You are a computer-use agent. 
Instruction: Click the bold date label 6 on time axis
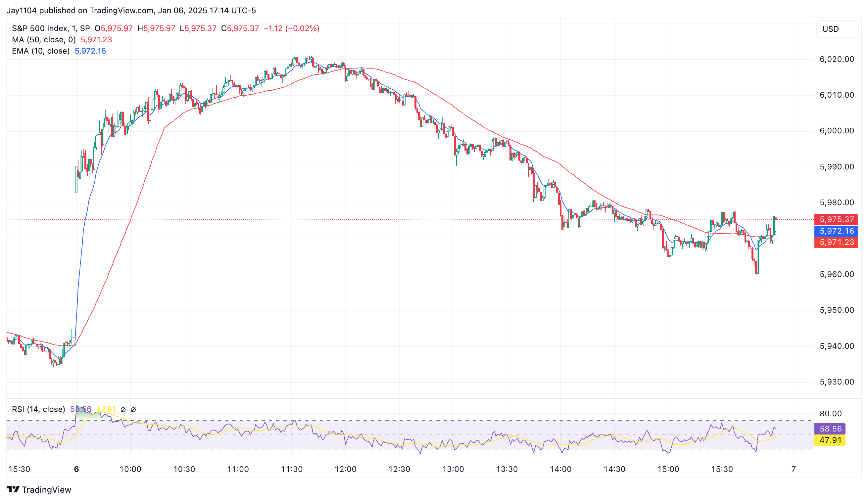point(76,469)
